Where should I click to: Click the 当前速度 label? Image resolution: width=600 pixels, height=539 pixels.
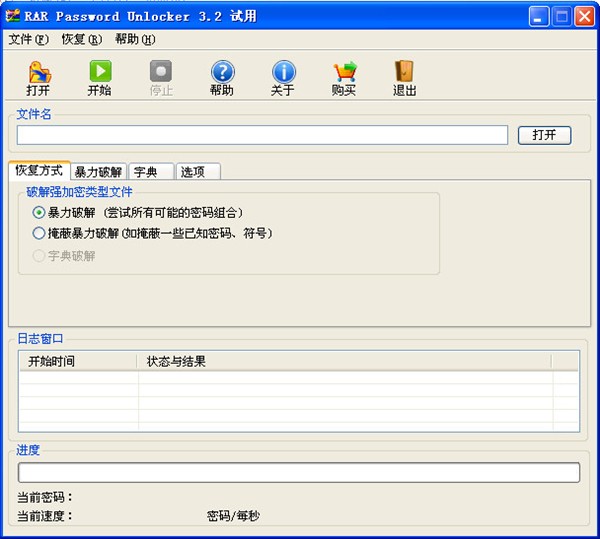[45, 516]
